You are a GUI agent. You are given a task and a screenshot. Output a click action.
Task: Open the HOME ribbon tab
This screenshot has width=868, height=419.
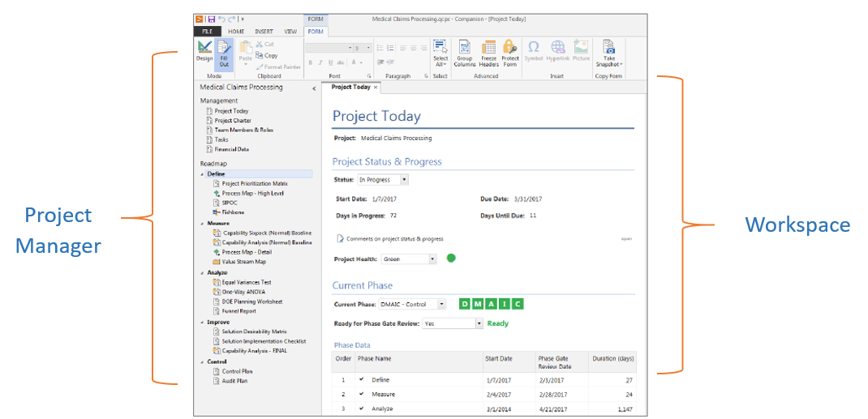pyautogui.click(x=235, y=32)
